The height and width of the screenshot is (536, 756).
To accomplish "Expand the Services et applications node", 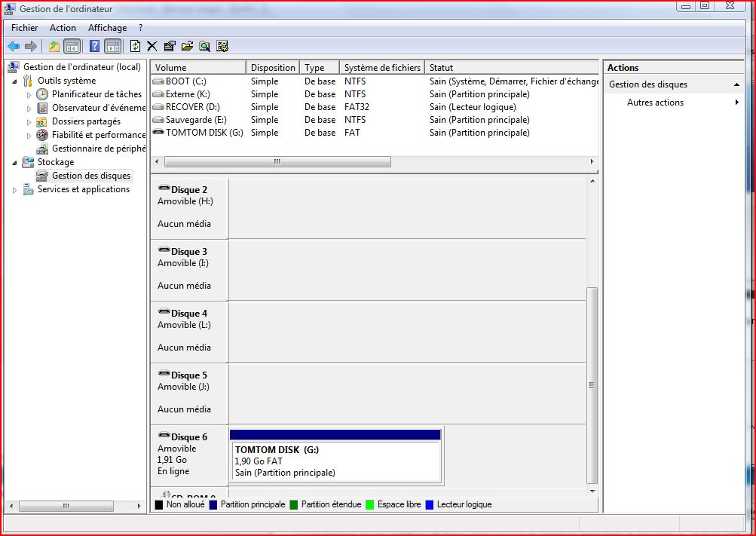I will [x=15, y=190].
